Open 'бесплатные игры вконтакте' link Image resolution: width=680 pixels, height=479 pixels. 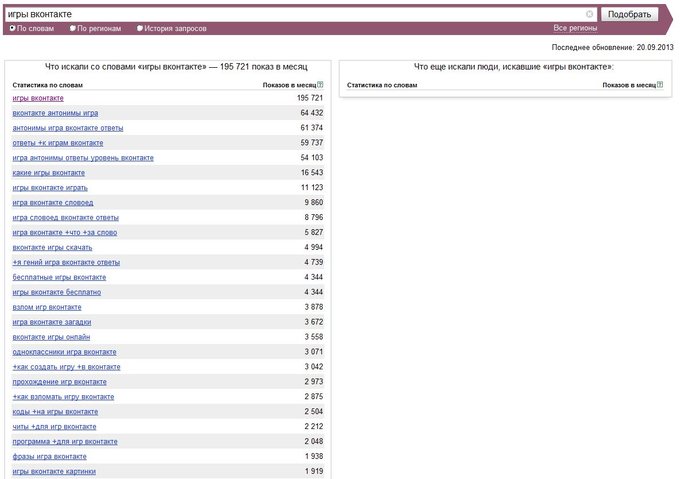coord(59,277)
